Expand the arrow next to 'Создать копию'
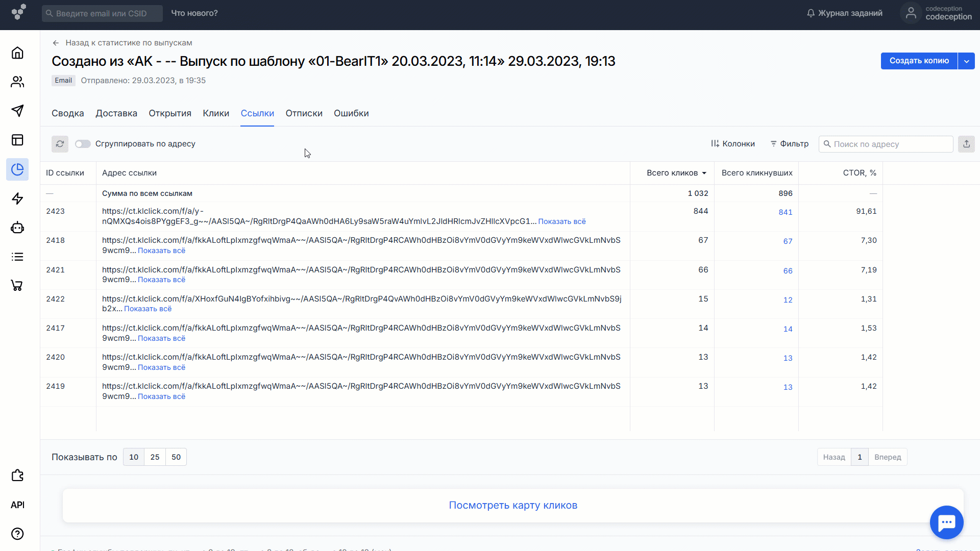 pos(966,61)
